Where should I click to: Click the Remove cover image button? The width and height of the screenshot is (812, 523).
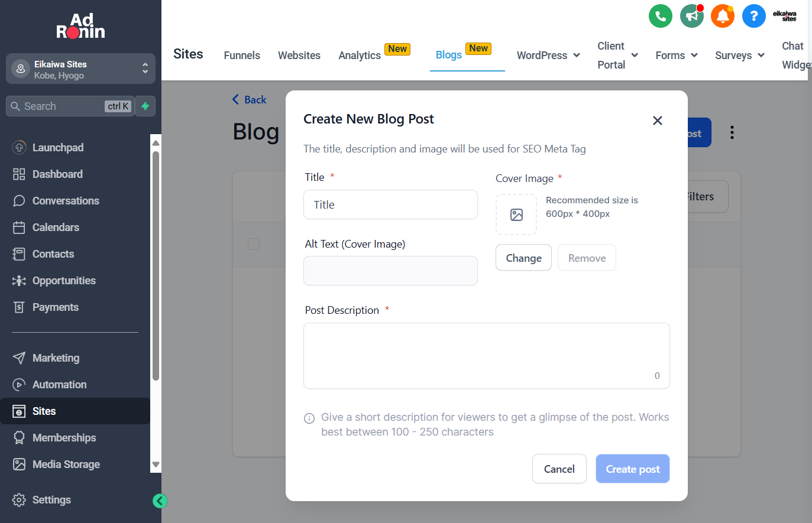click(x=587, y=258)
